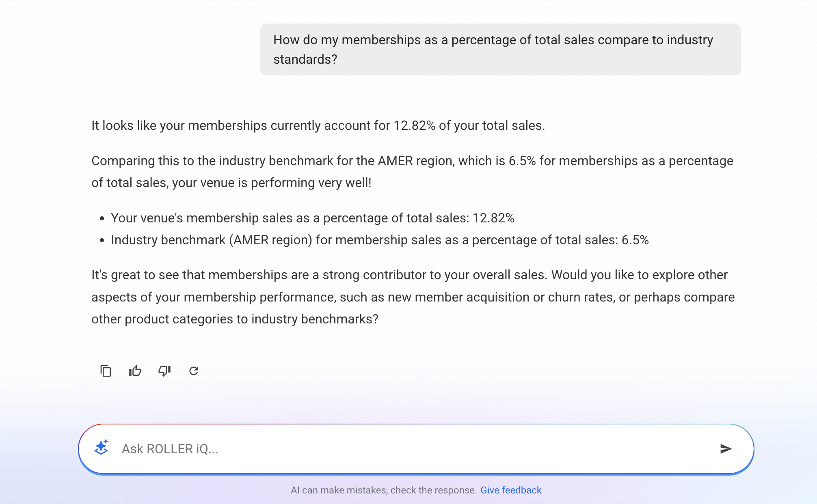Click the paragraph starting "Comparing this to"
817x504 pixels.
point(412,172)
